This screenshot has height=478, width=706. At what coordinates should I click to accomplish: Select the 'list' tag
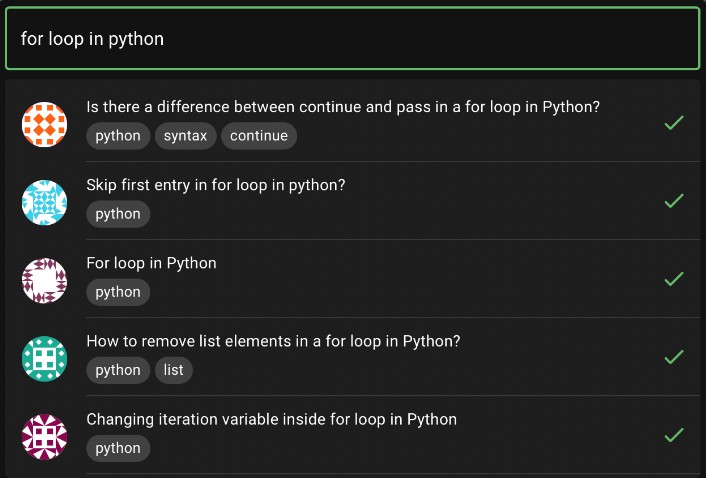click(173, 370)
